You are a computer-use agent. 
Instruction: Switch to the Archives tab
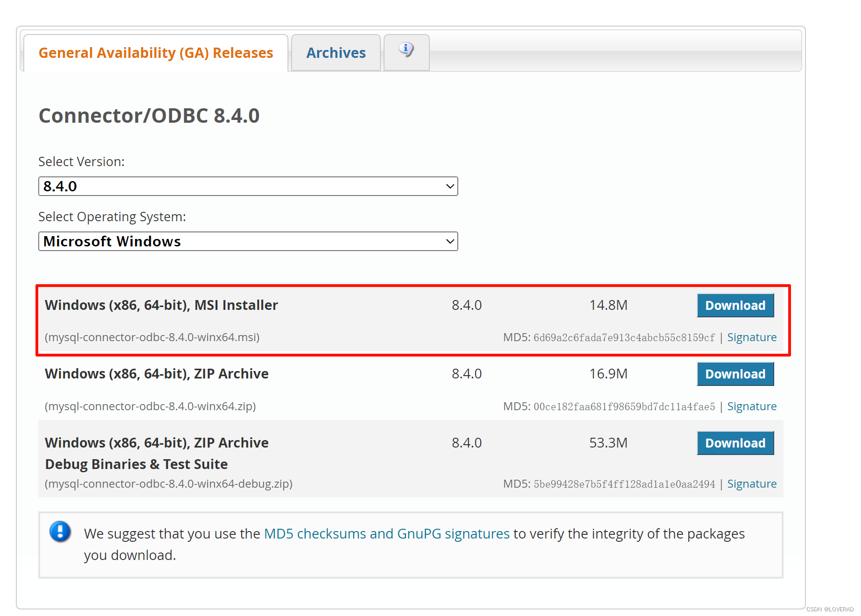(x=336, y=52)
